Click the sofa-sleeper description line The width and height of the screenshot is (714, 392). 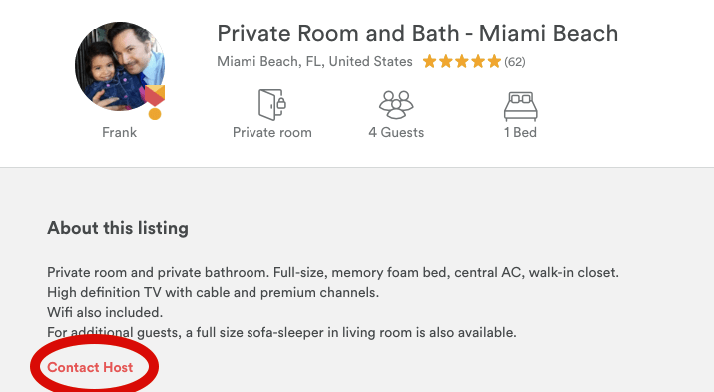(x=282, y=332)
